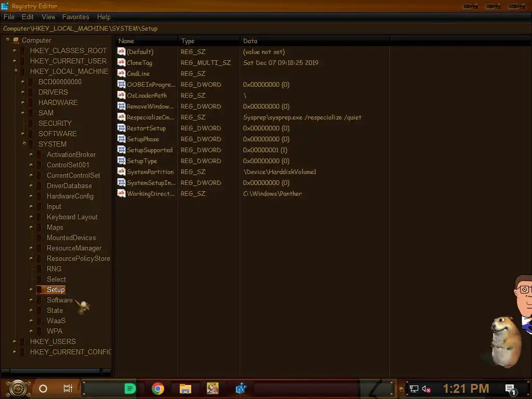Collapse the HKEY_LOCAL_MACHINE tree node
532x399 pixels.
click(16, 71)
